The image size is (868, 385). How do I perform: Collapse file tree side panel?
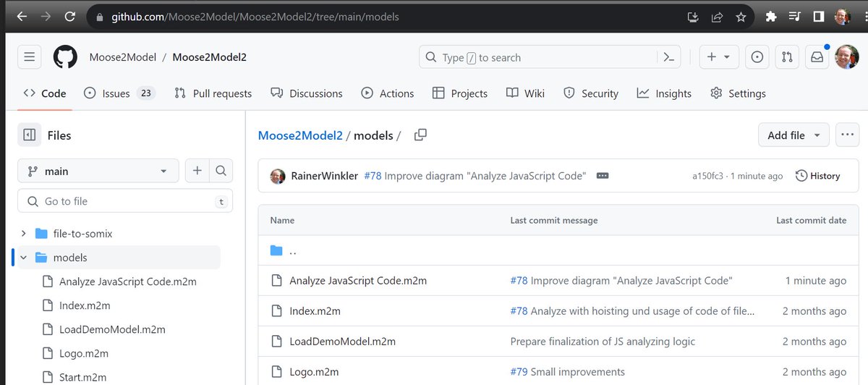[30, 135]
